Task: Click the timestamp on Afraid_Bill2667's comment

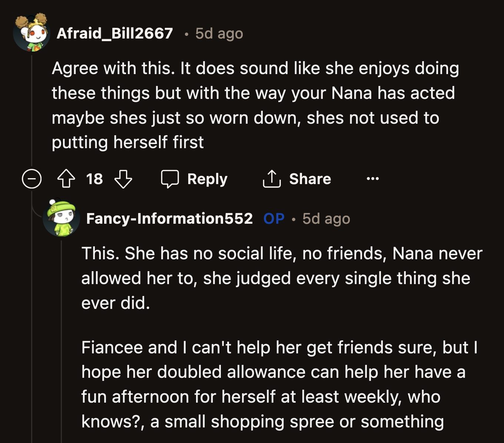Action: (219, 33)
